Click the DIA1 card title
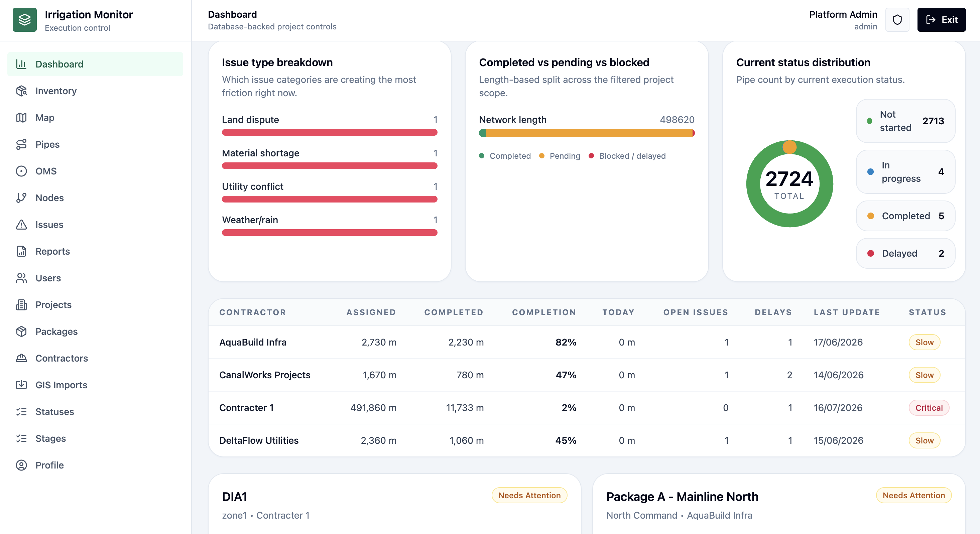The width and height of the screenshot is (980, 534). pyautogui.click(x=234, y=496)
